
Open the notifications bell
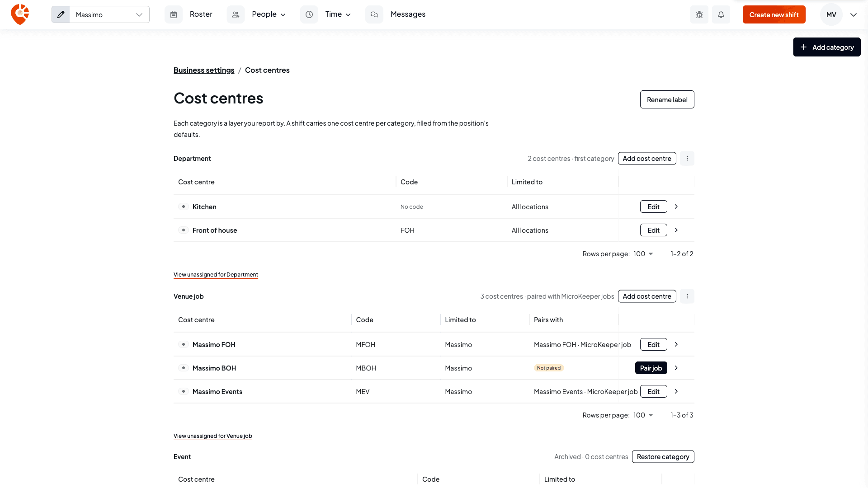tap(721, 14)
